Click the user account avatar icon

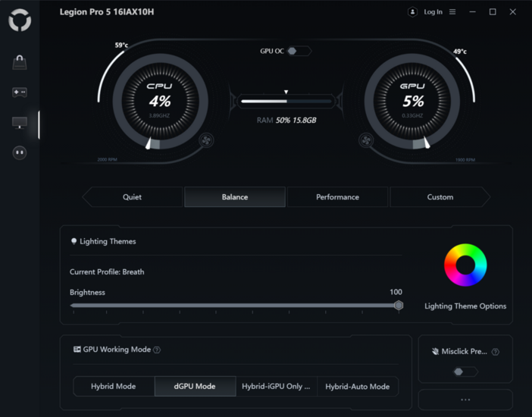[x=412, y=12]
